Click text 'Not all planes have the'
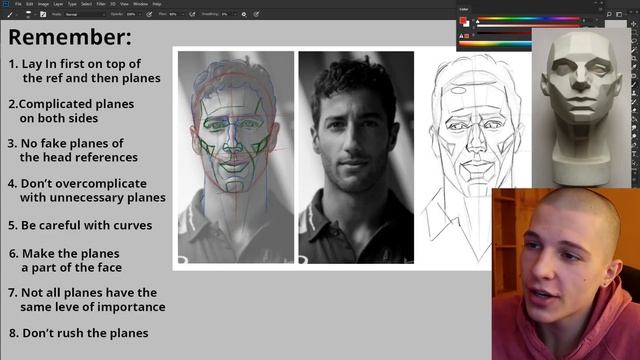Viewport: 640px width, 360px height. [x=89, y=293]
